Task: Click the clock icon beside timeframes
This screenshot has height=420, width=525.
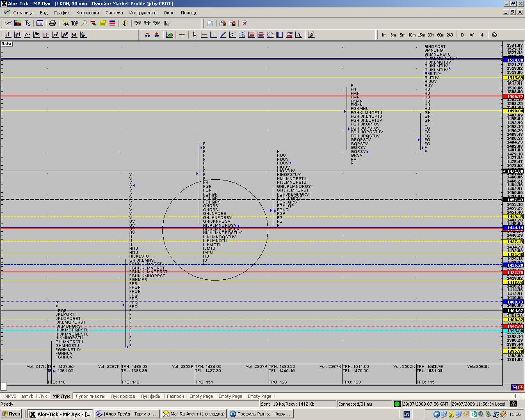Action: click(494, 35)
